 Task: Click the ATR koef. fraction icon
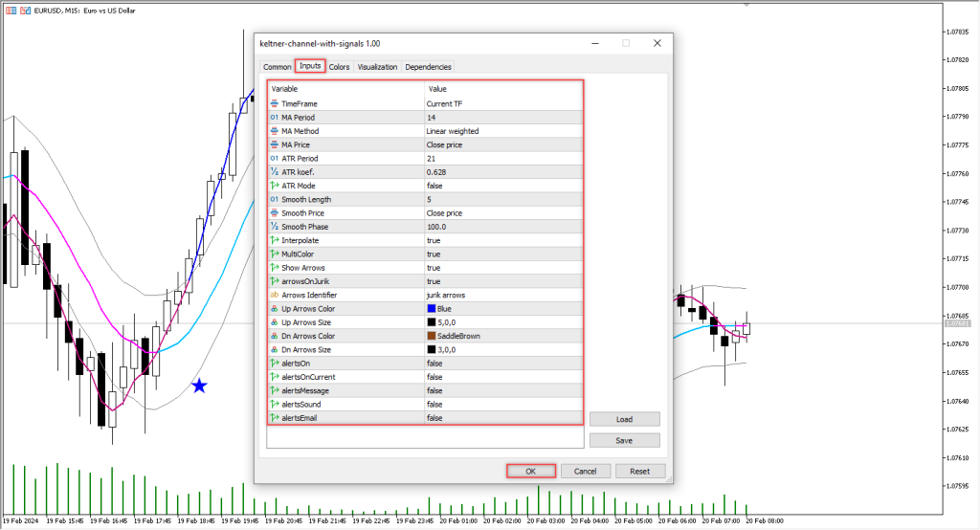point(275,172)
